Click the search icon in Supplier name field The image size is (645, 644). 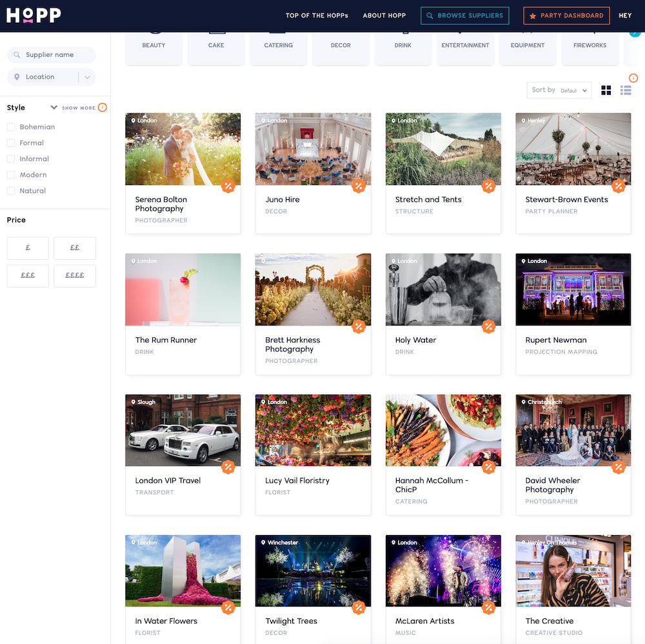point(17,55)
